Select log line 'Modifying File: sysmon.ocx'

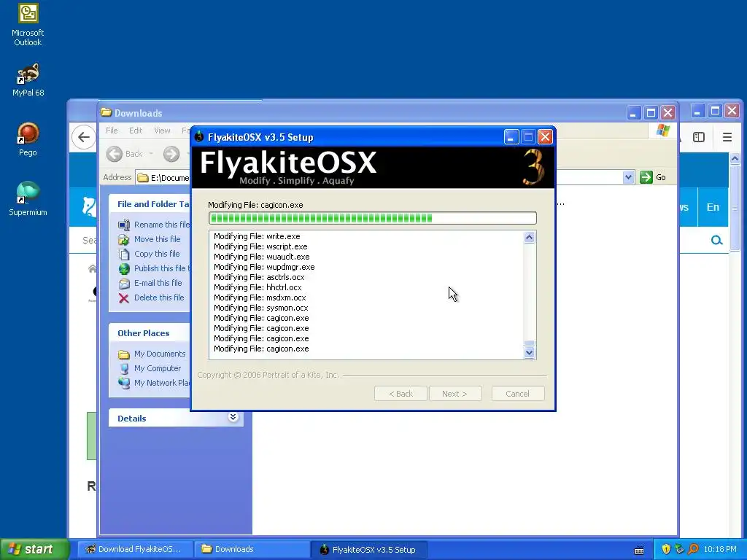point(261,308)
